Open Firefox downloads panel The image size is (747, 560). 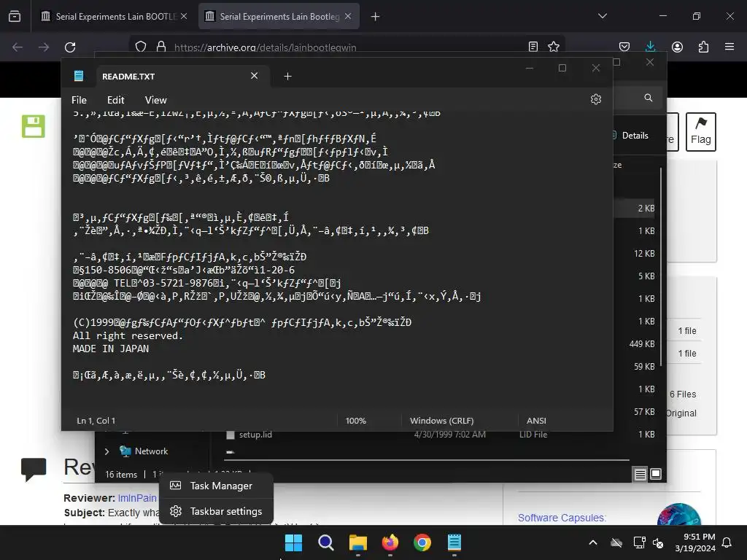tap(650, 46)
